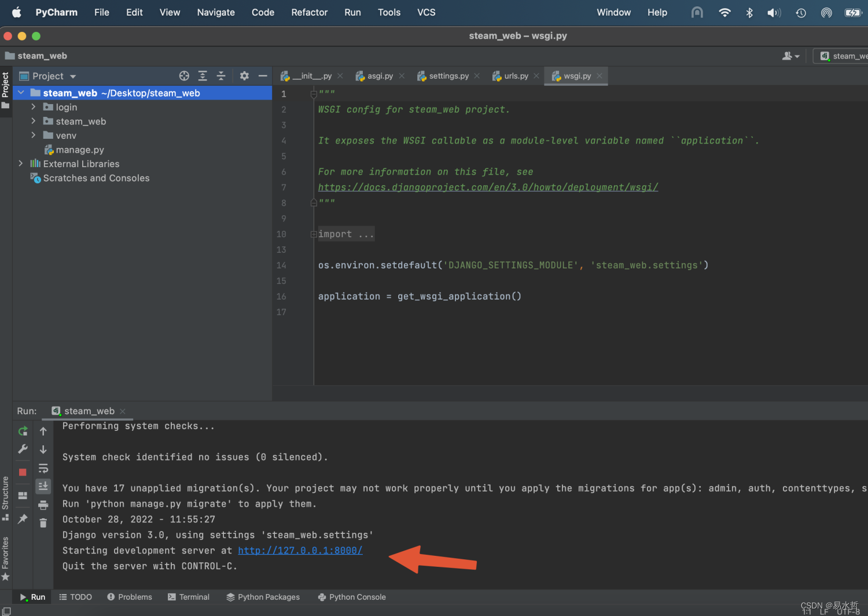The image size is (868, 616).
Task: Clear console output with trash icon
Action: click(x=43, y=523)
